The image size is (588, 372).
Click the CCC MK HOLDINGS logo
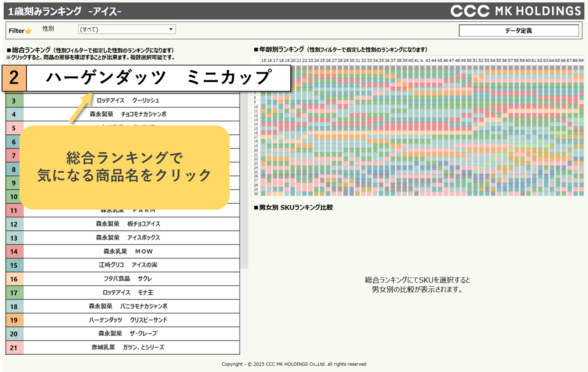[x=516, y=11]
